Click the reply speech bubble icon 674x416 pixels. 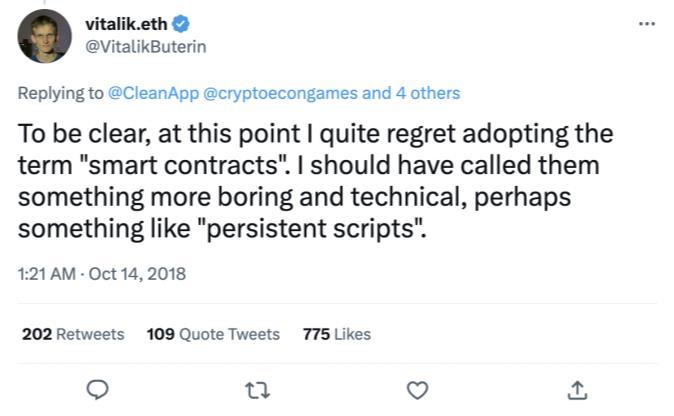[x=97, y=389]
